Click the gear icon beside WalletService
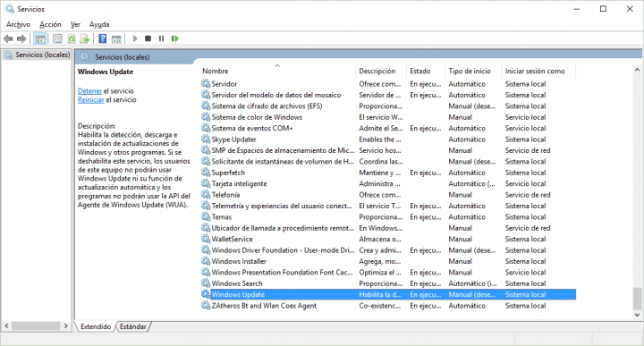 click(x=206, y=239)
